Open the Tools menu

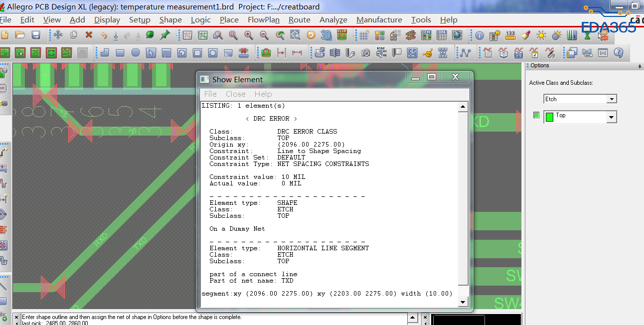click(x=421, y=19)
